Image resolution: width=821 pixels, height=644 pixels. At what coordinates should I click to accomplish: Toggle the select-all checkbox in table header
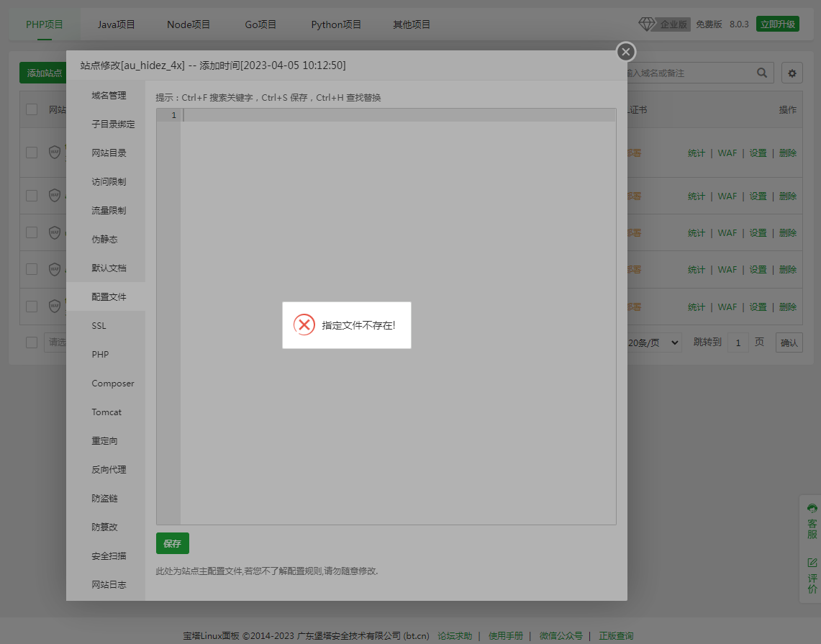point(32,109)
